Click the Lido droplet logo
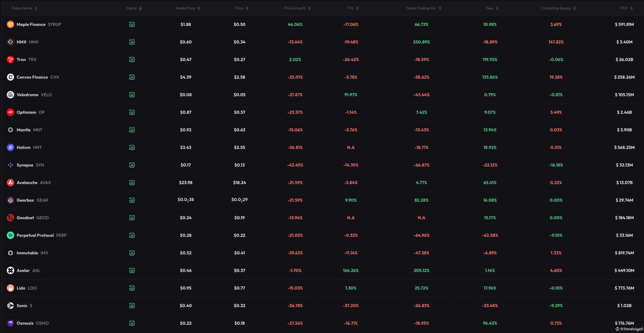 coord(10,288)
